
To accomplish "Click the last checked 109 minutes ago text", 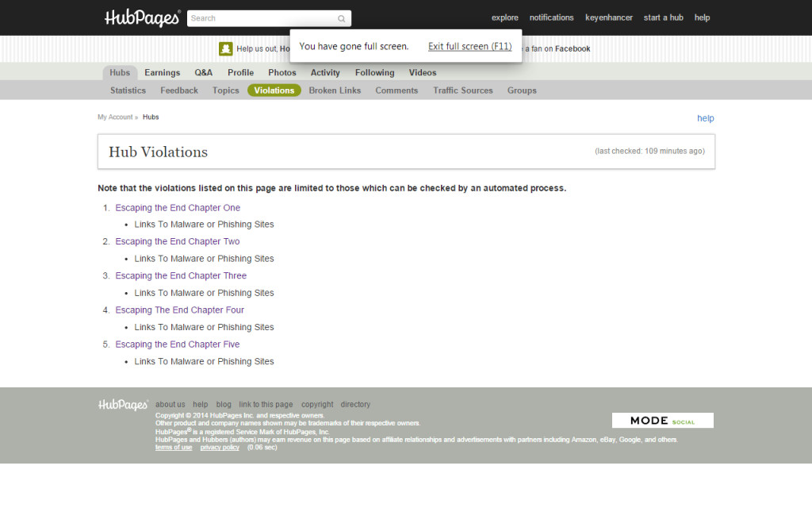I will tap(649, 152).
